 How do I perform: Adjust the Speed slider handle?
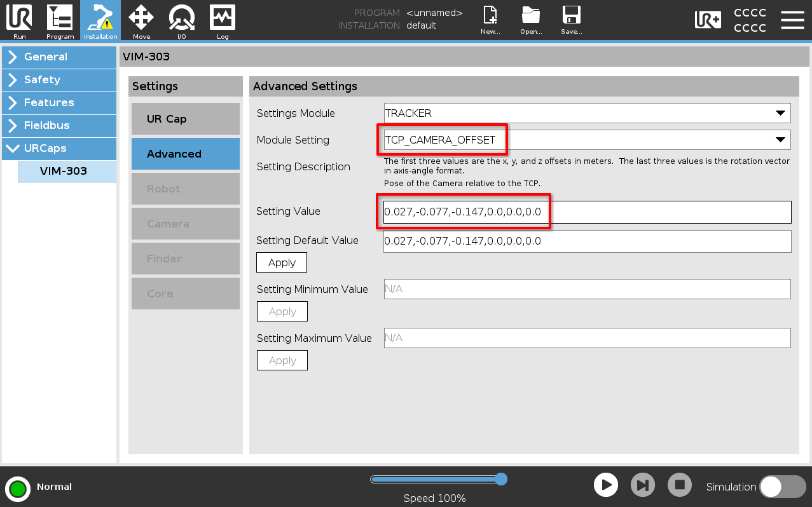pos(501,479)
